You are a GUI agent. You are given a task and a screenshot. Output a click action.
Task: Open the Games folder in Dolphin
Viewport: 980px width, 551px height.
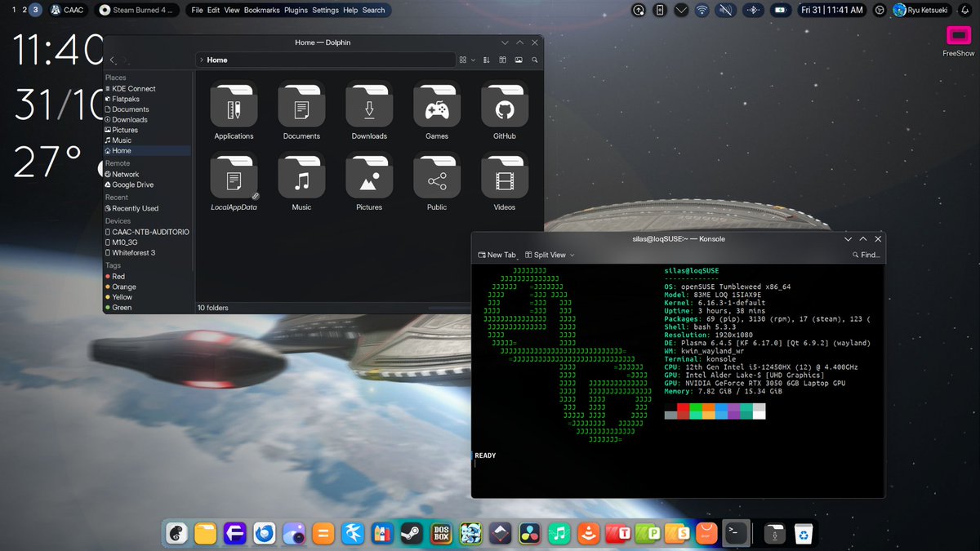pyautogui.click(x=437, y=110)
